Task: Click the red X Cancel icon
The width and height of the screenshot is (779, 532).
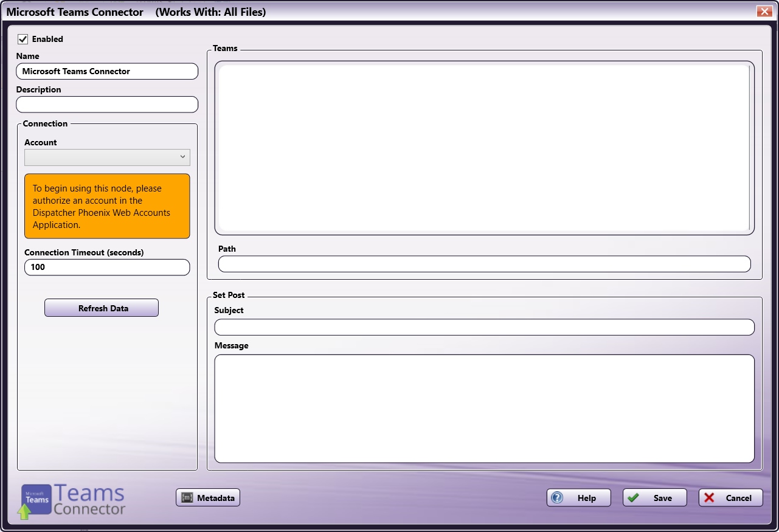Action: click(709, 498)
